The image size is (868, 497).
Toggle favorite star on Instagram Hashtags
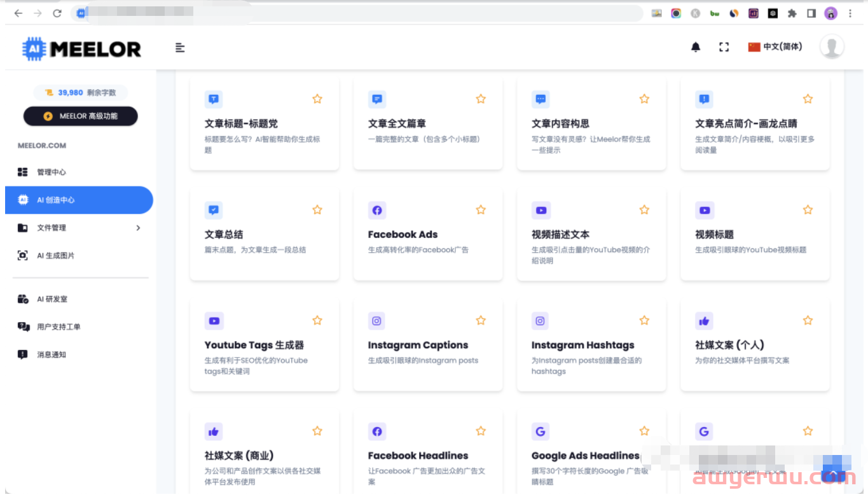[x=644, y=320]
